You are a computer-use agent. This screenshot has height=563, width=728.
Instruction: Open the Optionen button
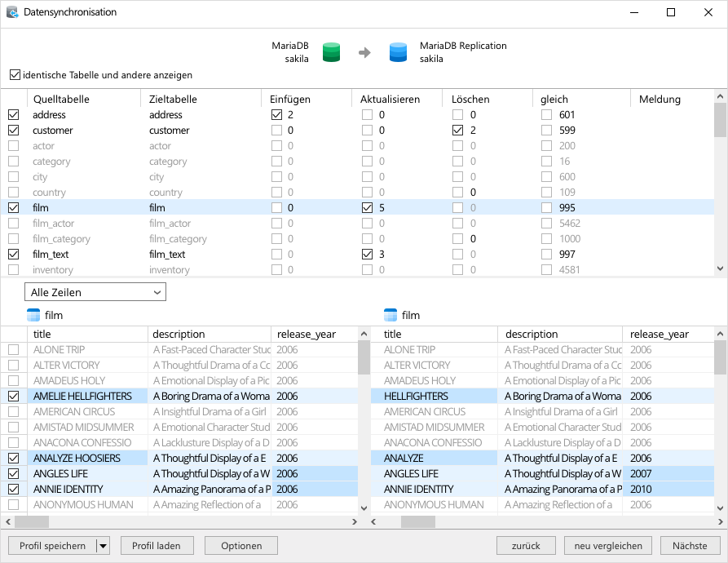click(241, 546)
